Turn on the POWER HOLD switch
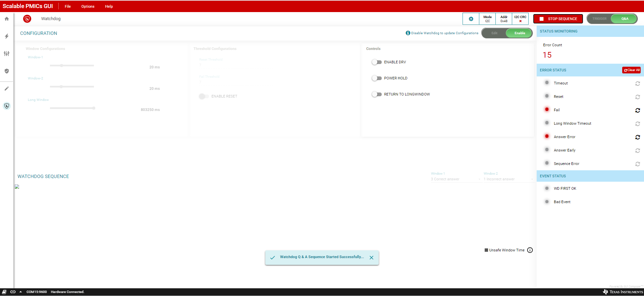 377,78
